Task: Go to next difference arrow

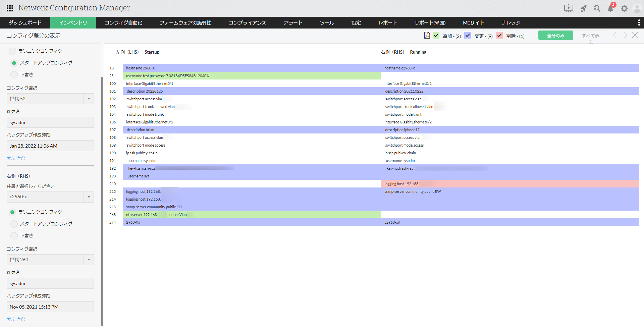Action: [x=625, y=35]
